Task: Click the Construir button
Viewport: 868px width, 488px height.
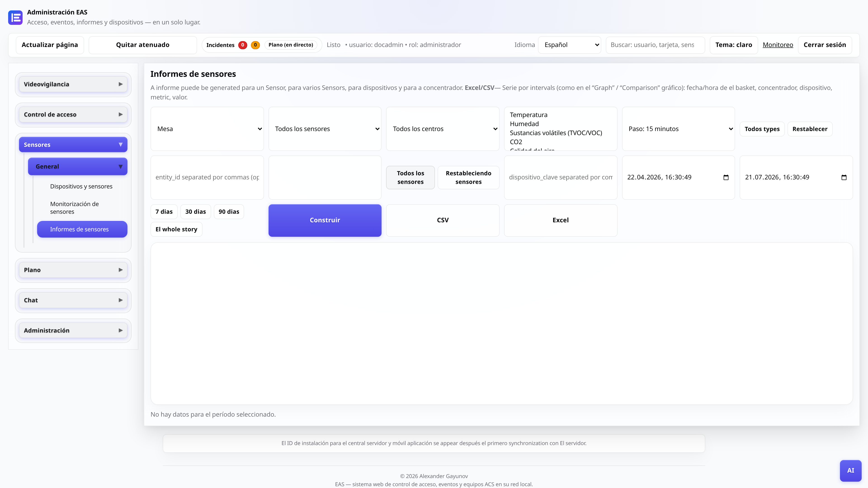Action: pyautogui.click(x=325, y=220)
